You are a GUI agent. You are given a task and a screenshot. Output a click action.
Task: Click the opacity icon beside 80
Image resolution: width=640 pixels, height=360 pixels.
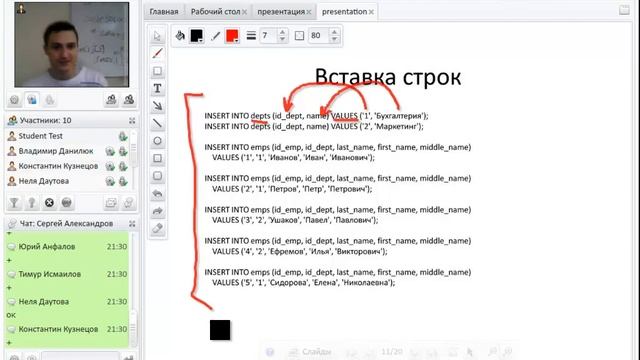(299, 36)
